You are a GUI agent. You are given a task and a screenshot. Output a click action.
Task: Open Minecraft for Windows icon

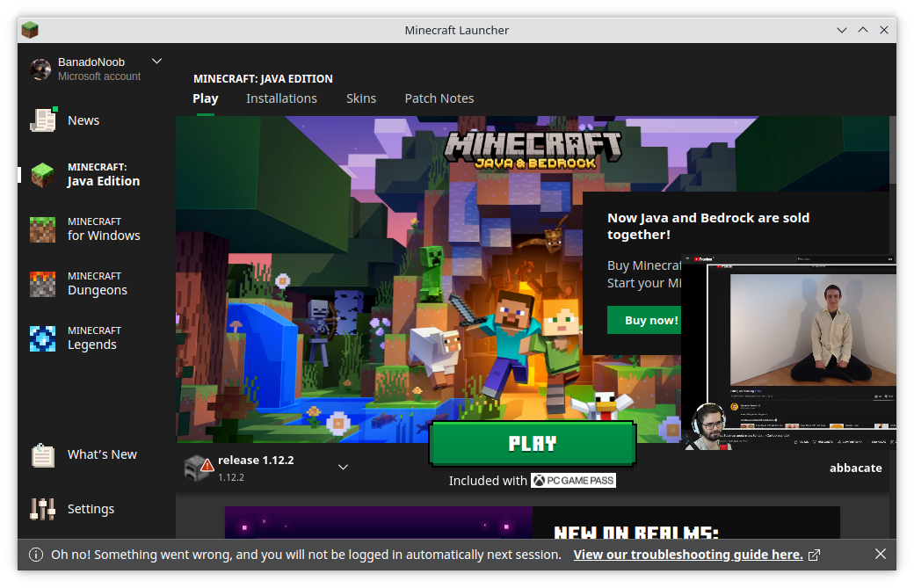point(42,229)
